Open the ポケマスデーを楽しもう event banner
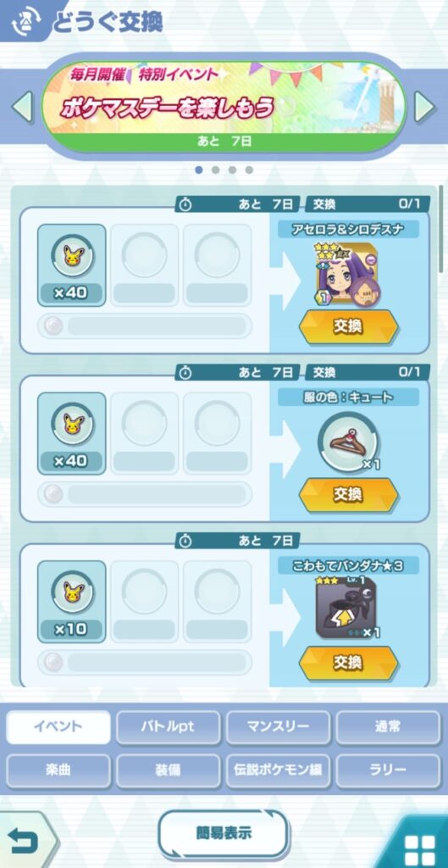 (224, 106)
